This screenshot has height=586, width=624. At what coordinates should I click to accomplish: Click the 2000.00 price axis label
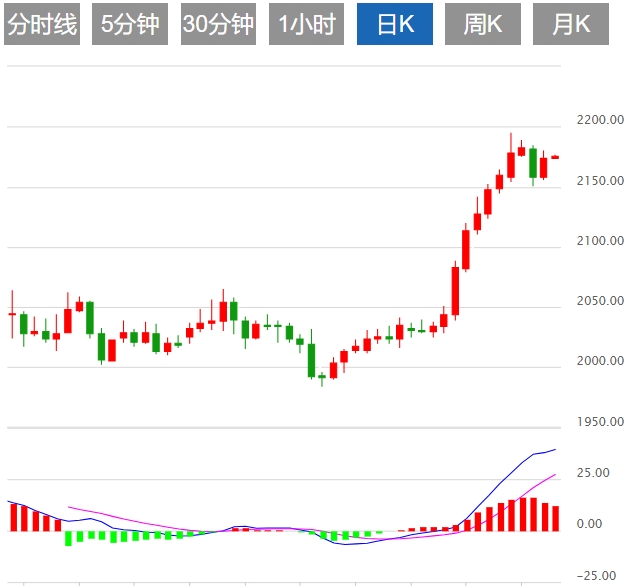click(x=600, y=361)
